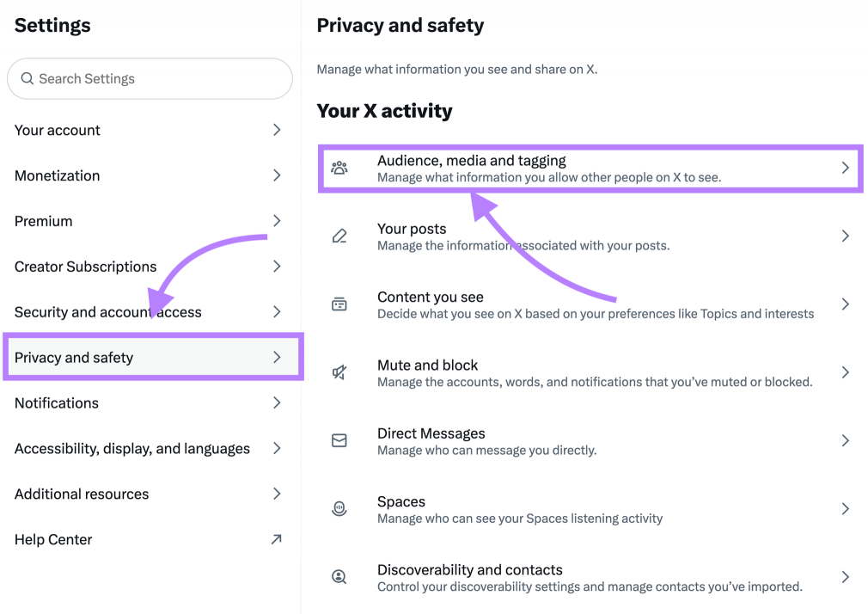Click the external link arrow beside Help Center
Screen dimensions: 868x614
point(277,539)
